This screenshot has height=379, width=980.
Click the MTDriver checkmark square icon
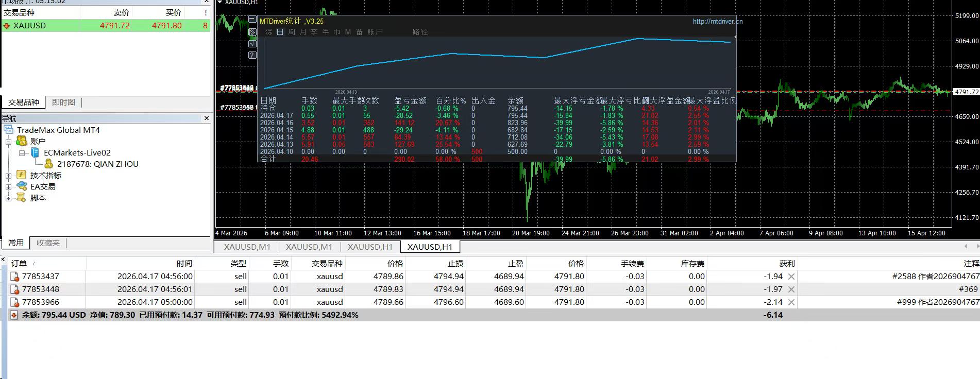click(x=252, y=44)
